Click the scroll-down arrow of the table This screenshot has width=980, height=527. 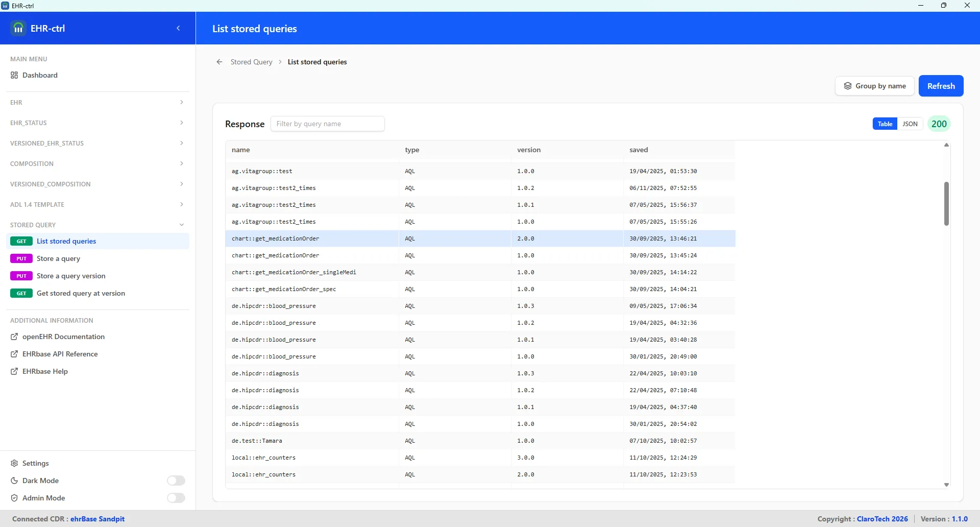click(x=946, y=485)
